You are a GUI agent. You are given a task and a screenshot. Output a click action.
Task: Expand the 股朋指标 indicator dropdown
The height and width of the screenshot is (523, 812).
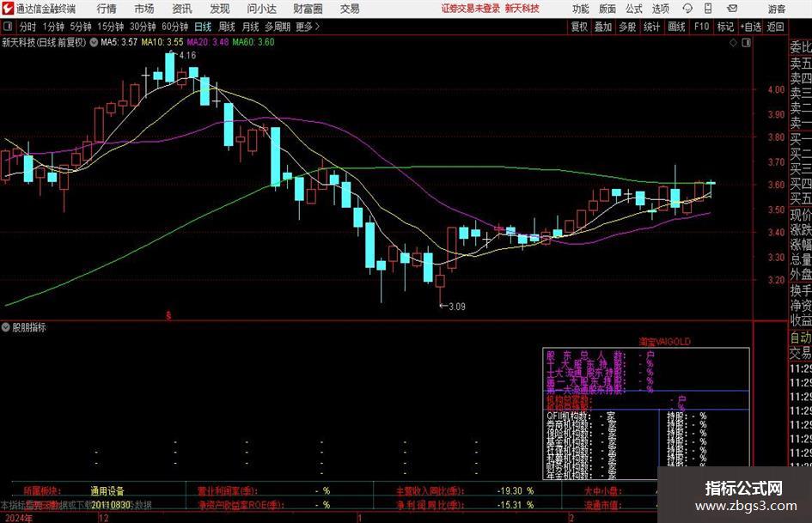[x=6, y=327]
